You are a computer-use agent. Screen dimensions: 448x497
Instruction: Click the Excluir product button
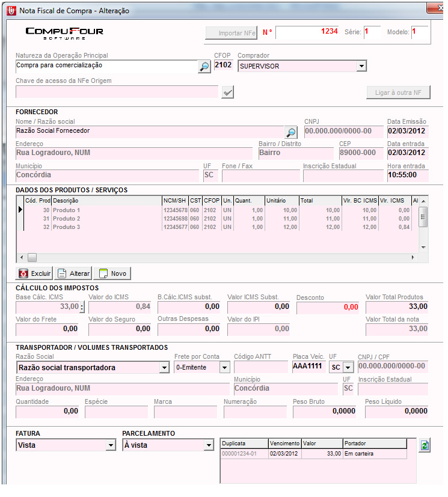34,273
